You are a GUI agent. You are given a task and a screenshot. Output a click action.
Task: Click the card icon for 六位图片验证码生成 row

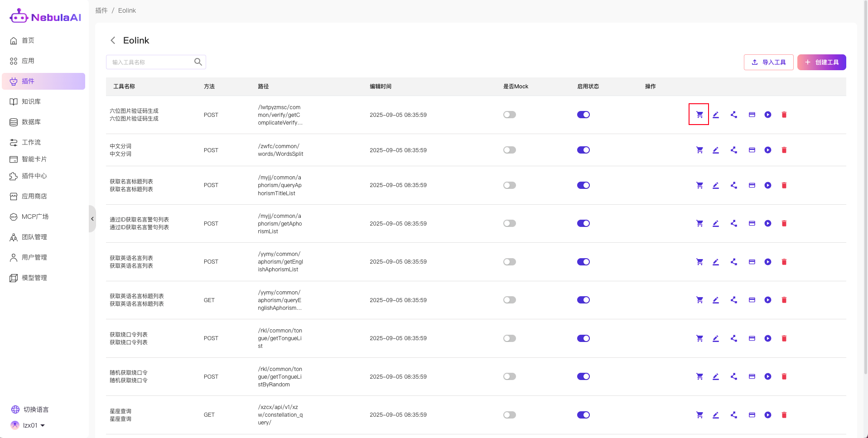tap(752, 115)
